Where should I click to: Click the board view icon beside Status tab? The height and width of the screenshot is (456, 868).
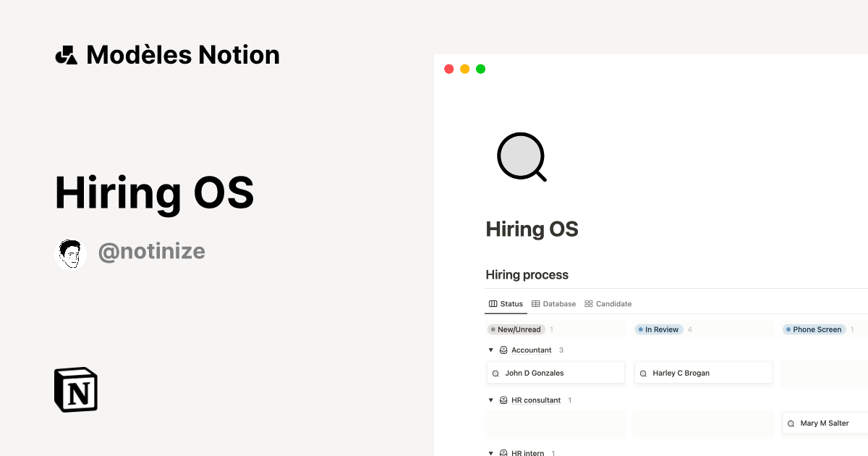coord(493,303)
